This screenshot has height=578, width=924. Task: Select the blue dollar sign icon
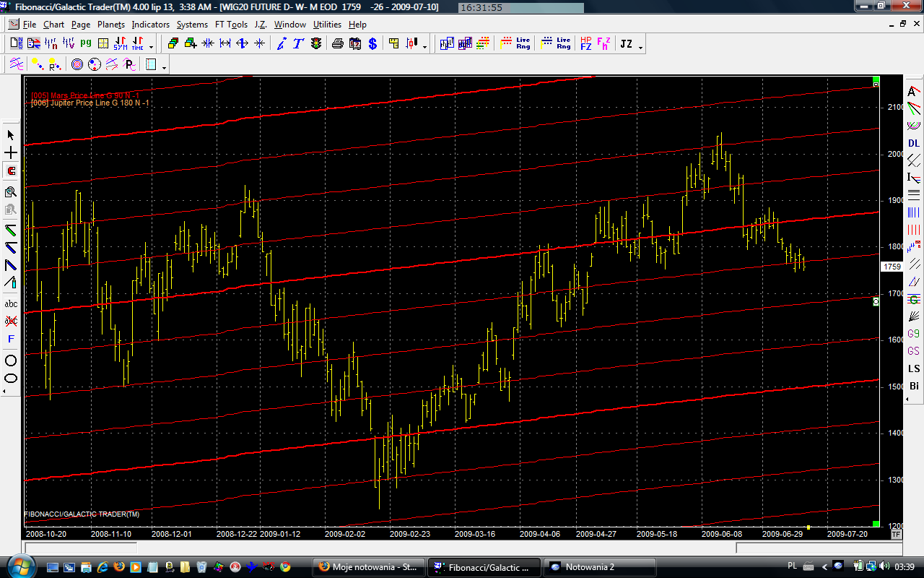point(372,43)
